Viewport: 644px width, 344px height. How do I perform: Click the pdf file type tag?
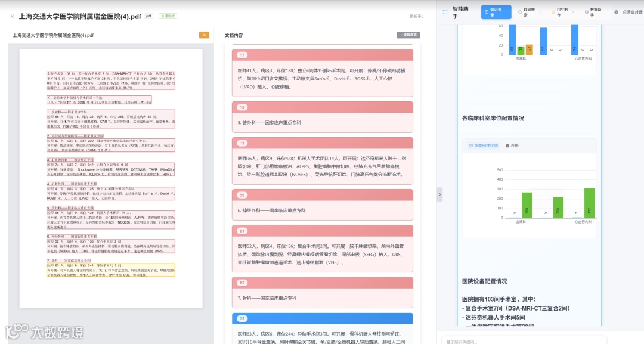point(148,16)
